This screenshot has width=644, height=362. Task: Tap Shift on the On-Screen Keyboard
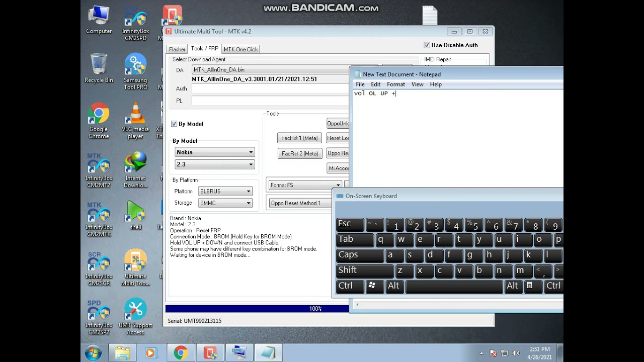click(365, 271)
